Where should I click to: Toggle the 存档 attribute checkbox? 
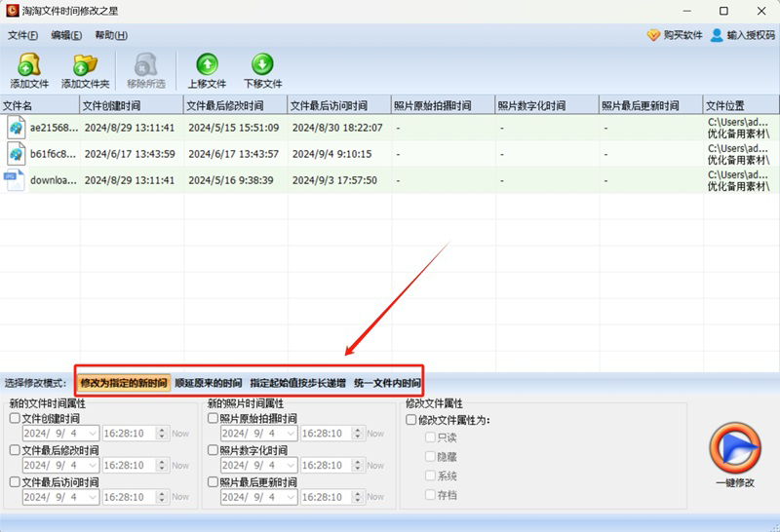pos(430,495)
